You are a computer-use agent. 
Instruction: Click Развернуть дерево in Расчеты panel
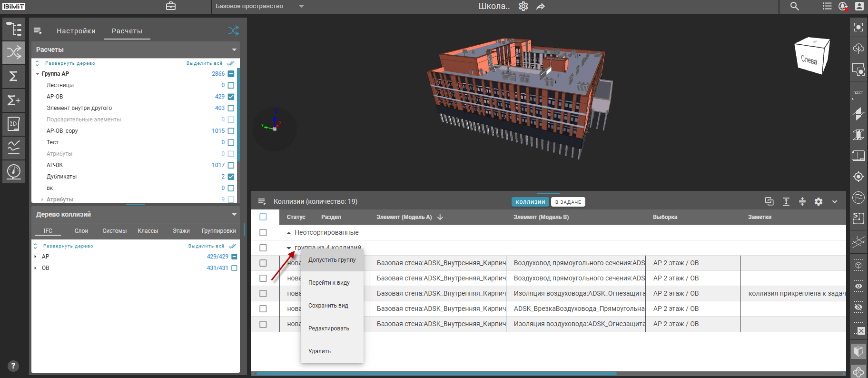[69, 63]
